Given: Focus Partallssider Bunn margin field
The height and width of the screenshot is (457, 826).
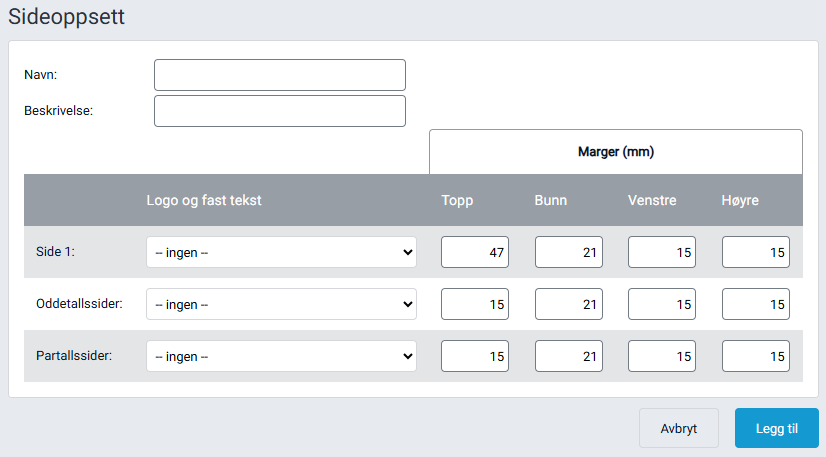Looking at the screenshot, I should pyautogui.click(x=568, y=355).
